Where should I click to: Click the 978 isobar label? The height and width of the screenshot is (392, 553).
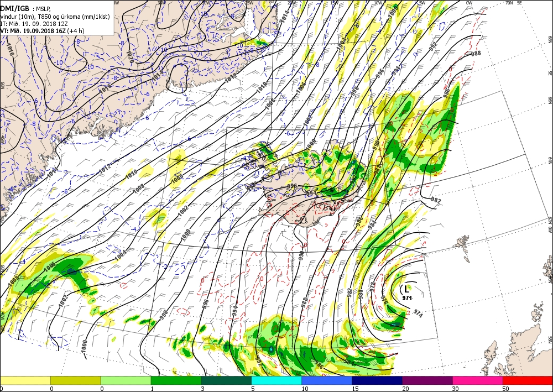click(373, 287)
